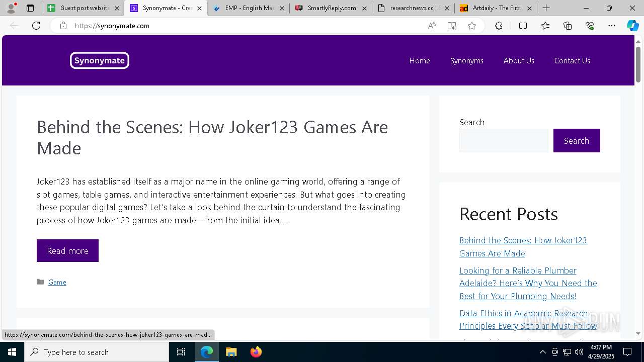Image resolution: width=644 pixels, height=362 pixels.
Task: Open the clock showing 4:07 PM
Action: [601, 352]
